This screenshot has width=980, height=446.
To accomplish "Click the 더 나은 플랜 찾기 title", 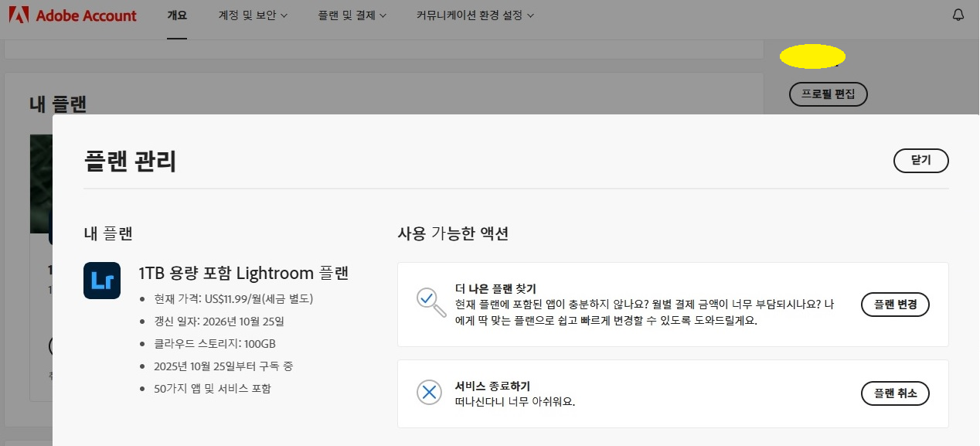I will (495, 289).
